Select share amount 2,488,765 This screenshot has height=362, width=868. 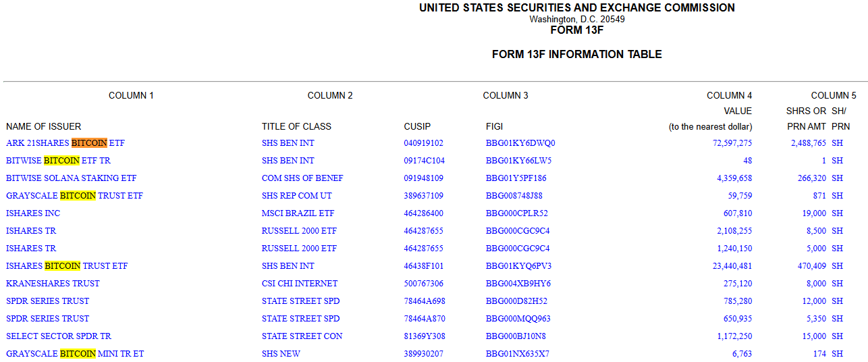pos(808,143)
